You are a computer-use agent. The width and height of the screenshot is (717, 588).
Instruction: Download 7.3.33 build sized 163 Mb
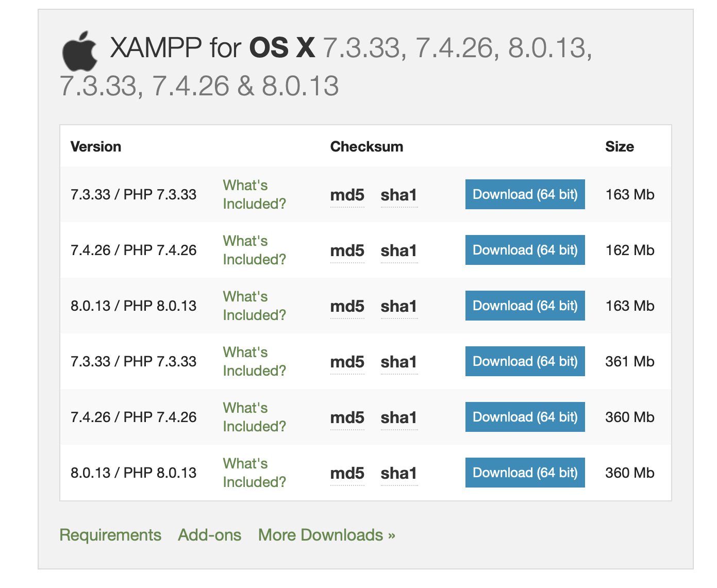(x=525, y=194)
